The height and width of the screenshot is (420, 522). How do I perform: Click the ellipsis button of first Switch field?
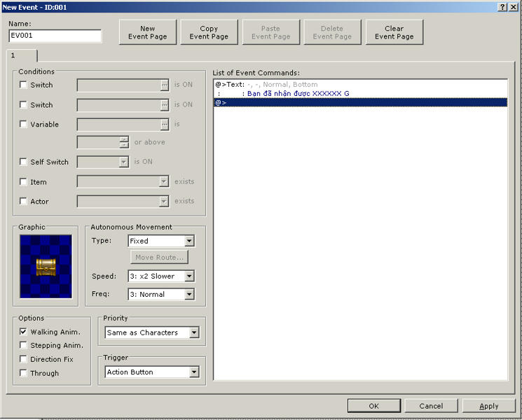point(165,85)
